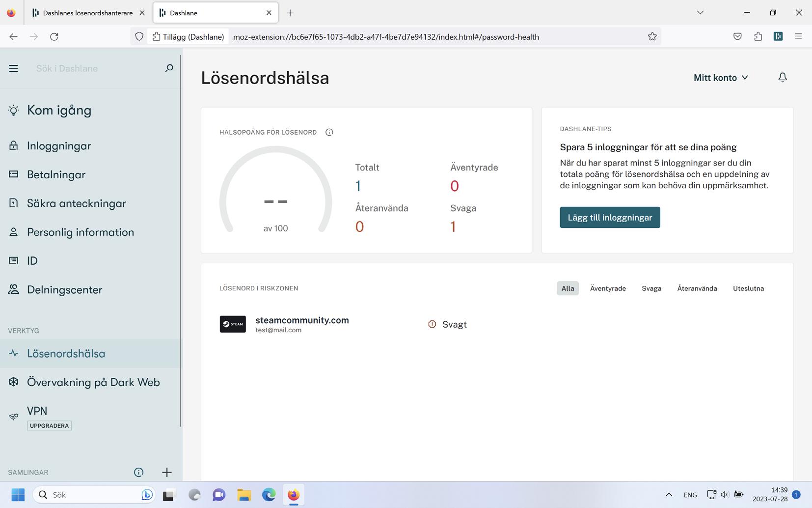The width and height of the screenshot is (812, 508).
Task: Click the tracking protection shield icon
Action: 139,36
